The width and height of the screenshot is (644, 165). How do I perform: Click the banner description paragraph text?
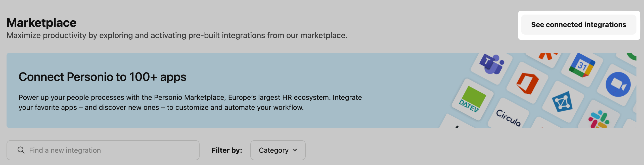[x=190, y=102]
